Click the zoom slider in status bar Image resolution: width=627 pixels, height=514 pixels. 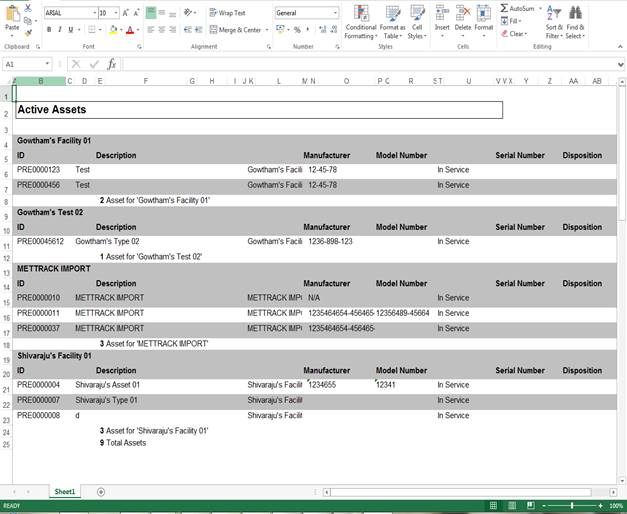[x=572, y=506]
